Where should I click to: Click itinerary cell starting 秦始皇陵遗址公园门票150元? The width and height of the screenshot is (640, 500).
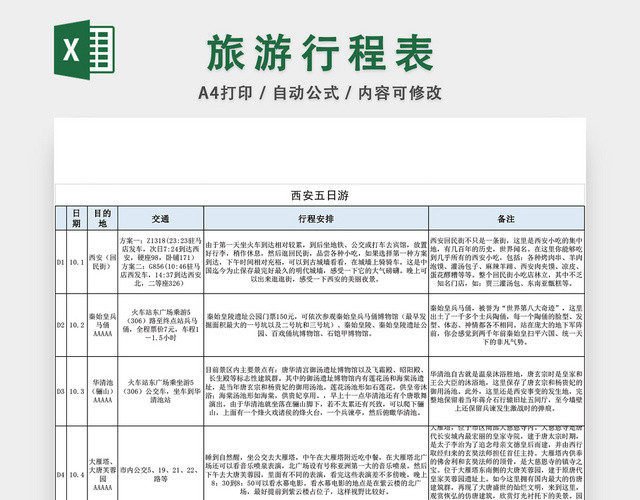click(x=316, y=325)
